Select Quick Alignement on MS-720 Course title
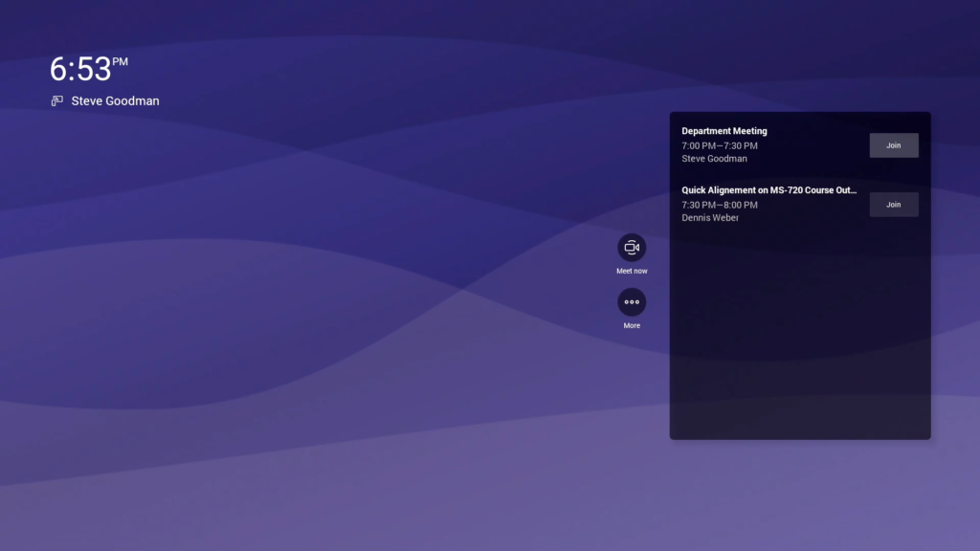Screen dimensions: 980x551 pos(768,190)
